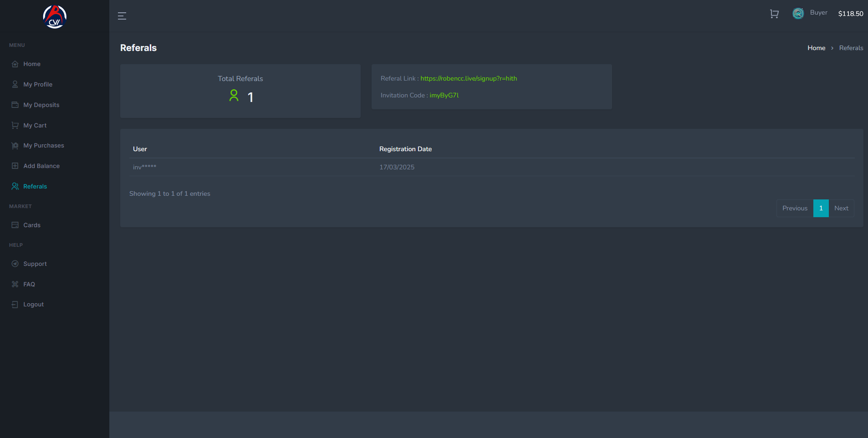The width and height of the screenshot is (868, 438).
Task: Select the Logout menu label
Action: tap(34, 305)
